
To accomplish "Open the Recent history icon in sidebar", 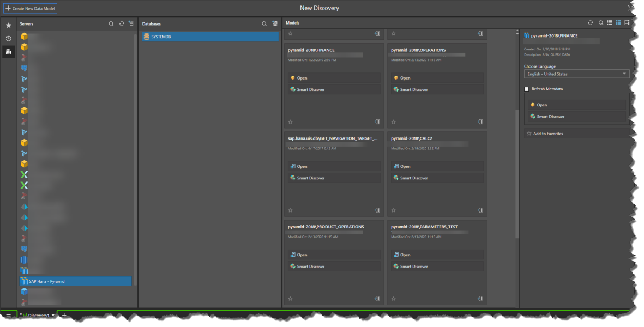I will (x=8, y=38).
